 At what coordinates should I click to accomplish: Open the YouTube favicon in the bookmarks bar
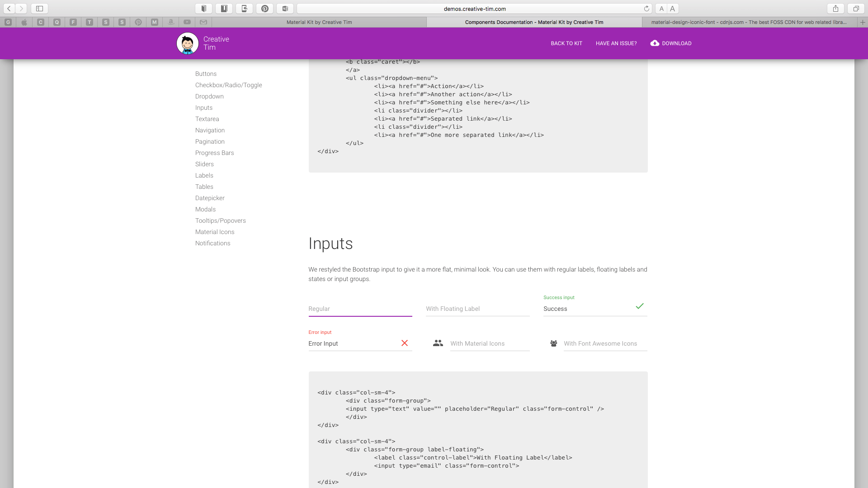pos(187,22)
